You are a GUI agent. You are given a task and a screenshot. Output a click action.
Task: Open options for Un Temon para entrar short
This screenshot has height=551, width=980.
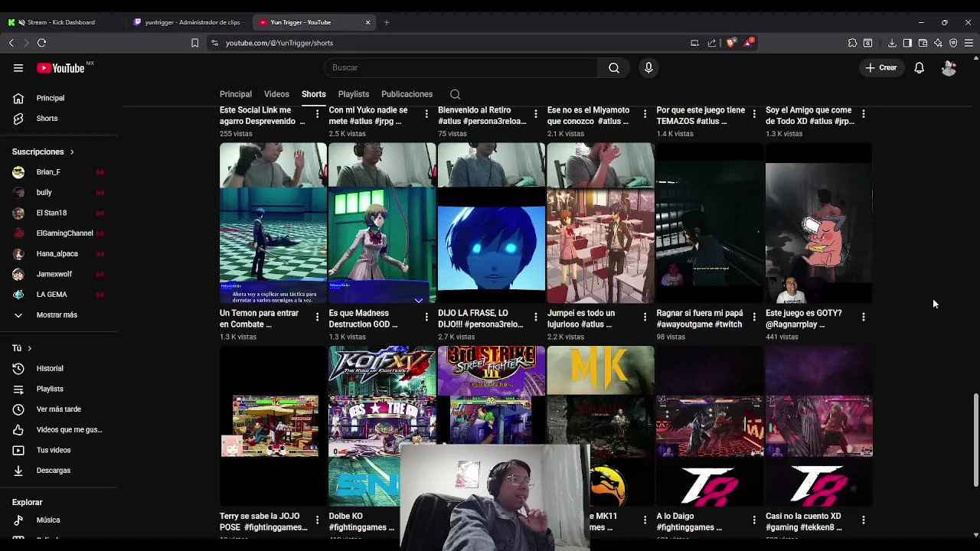point(317,317)
